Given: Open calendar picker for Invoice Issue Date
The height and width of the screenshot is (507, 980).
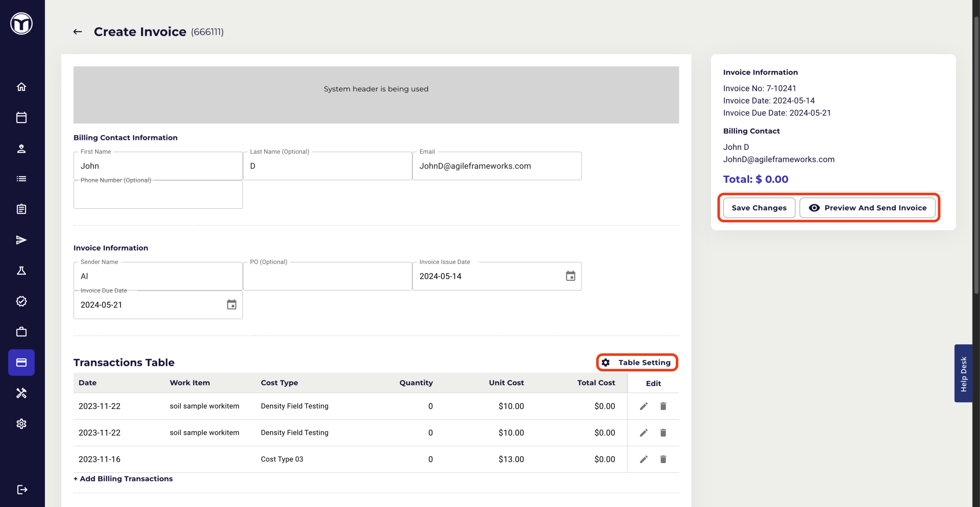Looking at the screenshot, I should pyautogui.click(x=570, y=276).
